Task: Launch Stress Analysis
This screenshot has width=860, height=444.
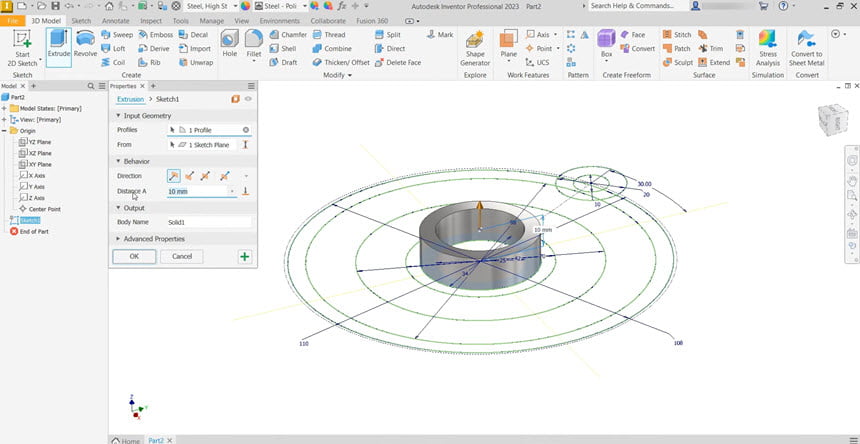Action: pos(768,48)
